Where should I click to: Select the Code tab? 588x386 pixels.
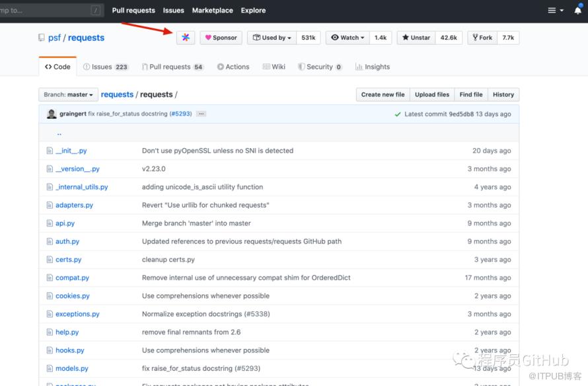57,67
